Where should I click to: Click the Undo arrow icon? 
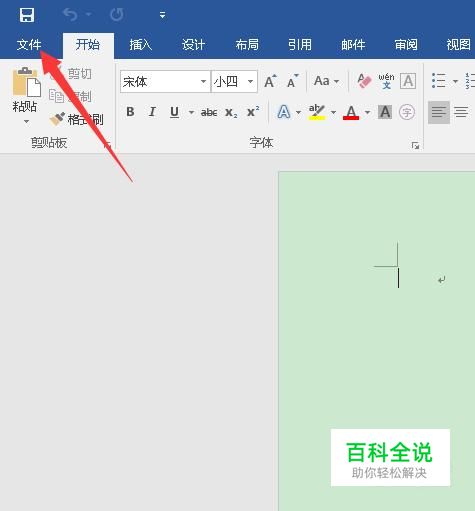70,15
